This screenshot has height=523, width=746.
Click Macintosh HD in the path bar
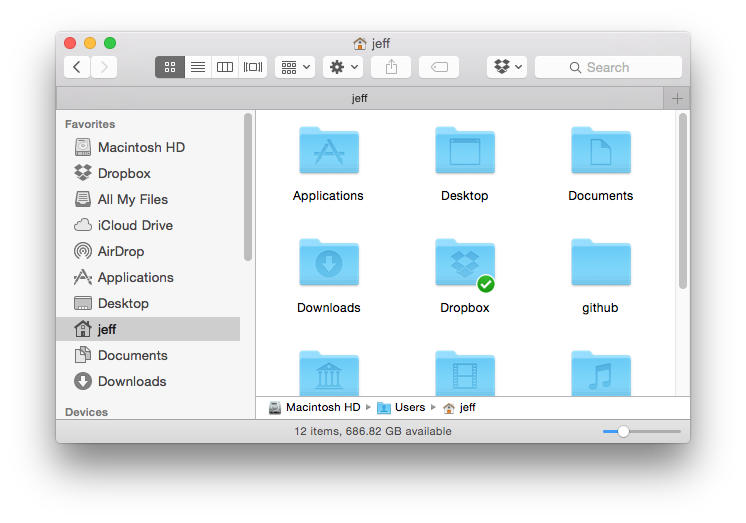click(x=314, y=408)
